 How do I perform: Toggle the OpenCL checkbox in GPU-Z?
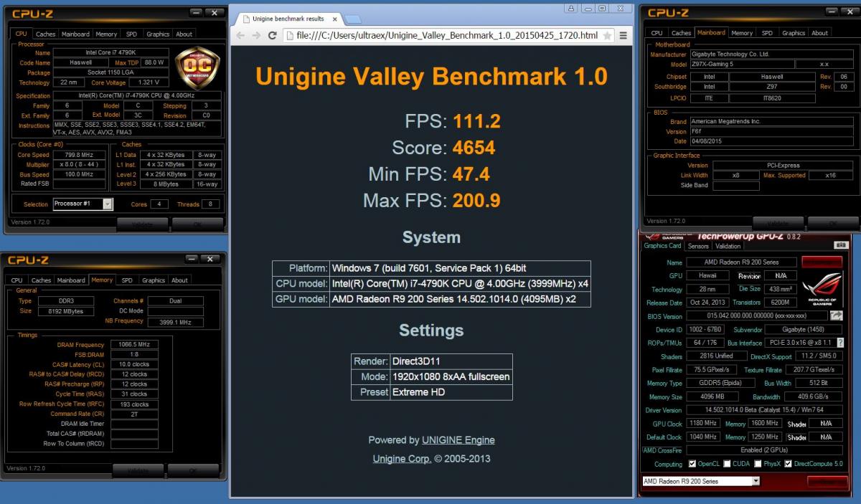692,464
